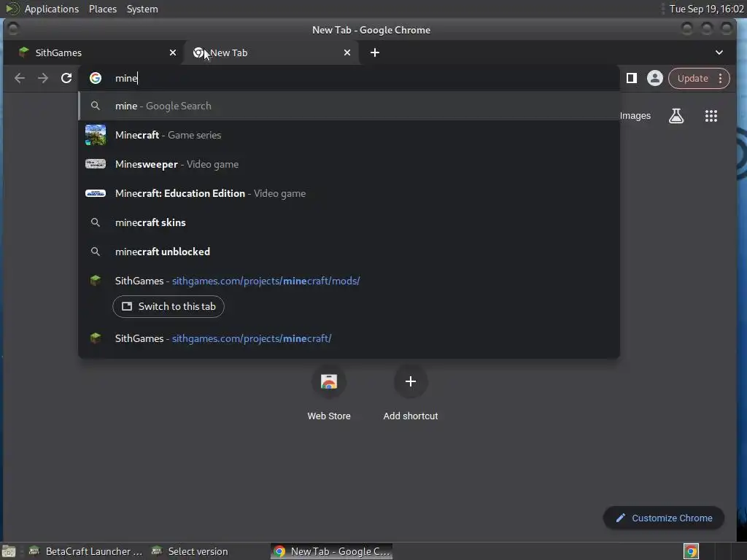Reload the current page

tap(66, 78)
